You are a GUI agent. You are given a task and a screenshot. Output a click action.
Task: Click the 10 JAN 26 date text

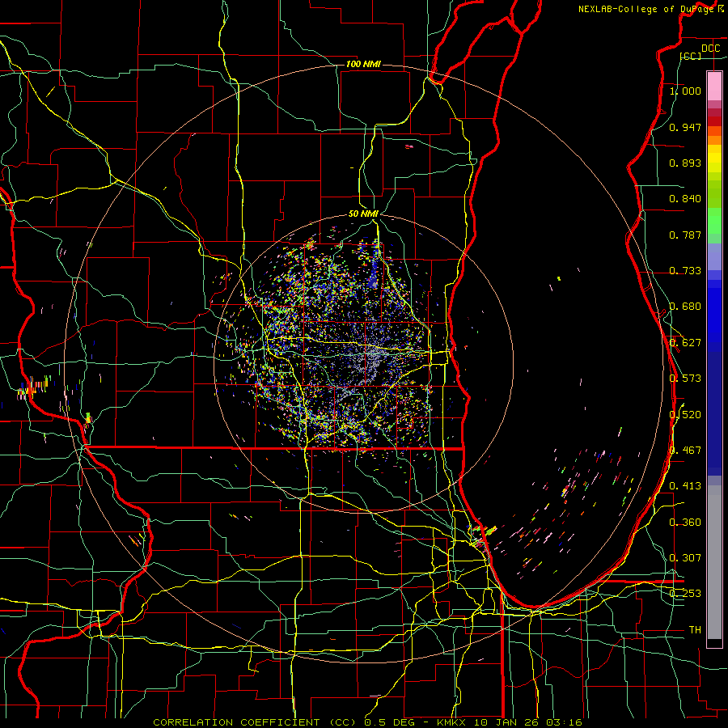tap(505, 722)
